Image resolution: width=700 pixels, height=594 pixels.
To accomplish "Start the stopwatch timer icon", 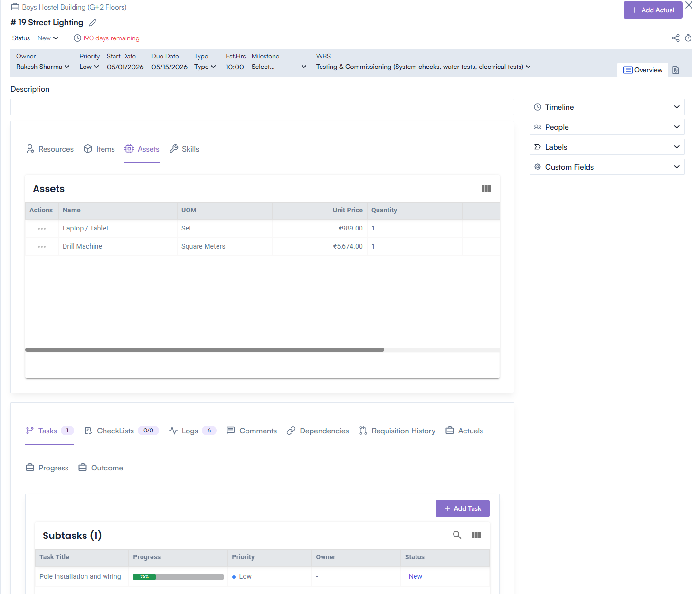I will tap(688, 38).
